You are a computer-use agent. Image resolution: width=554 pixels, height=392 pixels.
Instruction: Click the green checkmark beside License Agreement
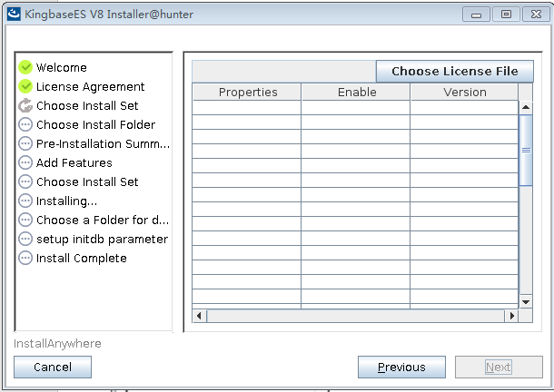[25, 86]
